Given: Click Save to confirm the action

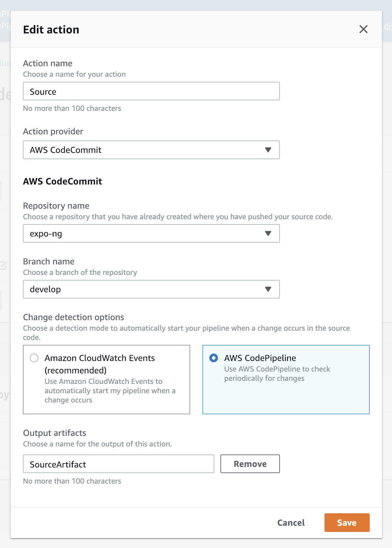Looking at the screenshot, I should [x=347, y=523].
